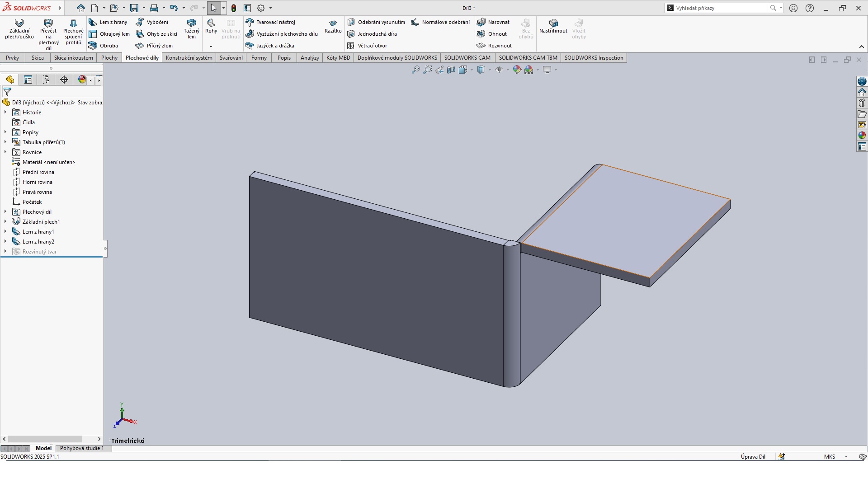Open the Plochy tab
868x488 pixels.
pyautogui.click(x=109, y=58)
